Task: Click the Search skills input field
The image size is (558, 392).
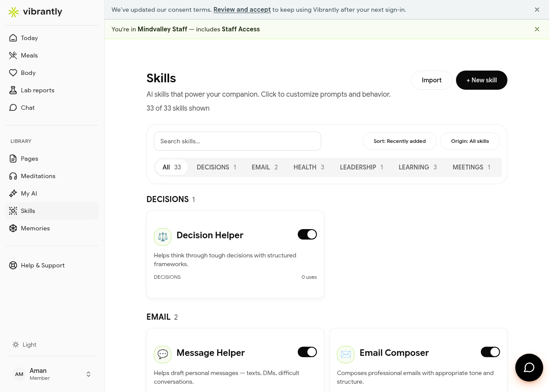Action: (x=238, y=141)
